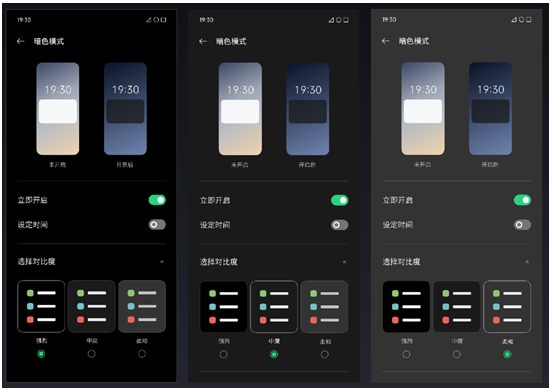Tap signal icon in black-background screen status bar
Image resolution: width=551 pixels, height=389 pixels.
(x=149, y=20)
